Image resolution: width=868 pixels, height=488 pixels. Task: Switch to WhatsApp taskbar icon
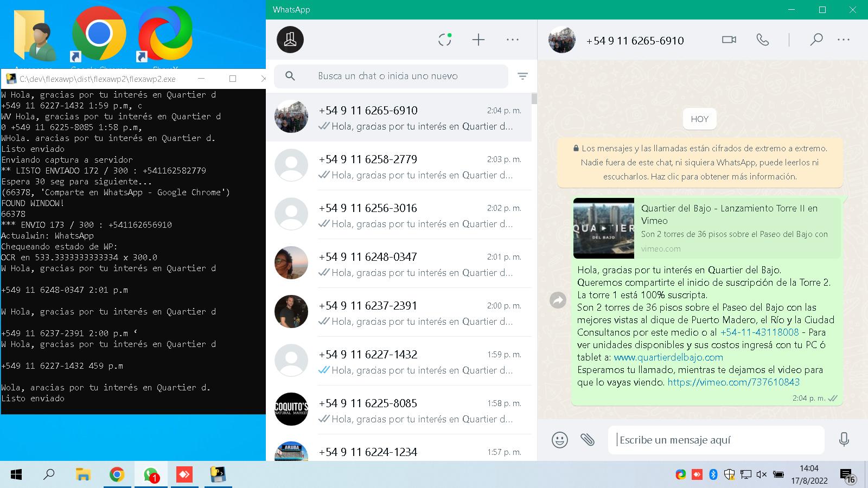pyautogui.click(x=151, y=475)
